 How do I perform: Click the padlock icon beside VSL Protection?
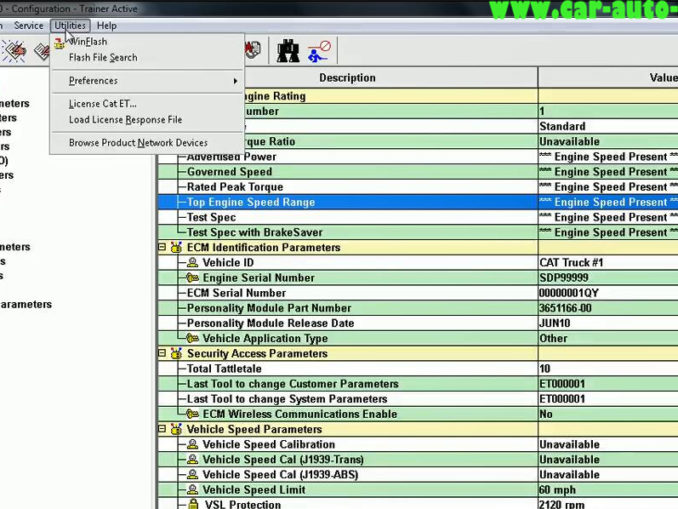coord(193,505)
